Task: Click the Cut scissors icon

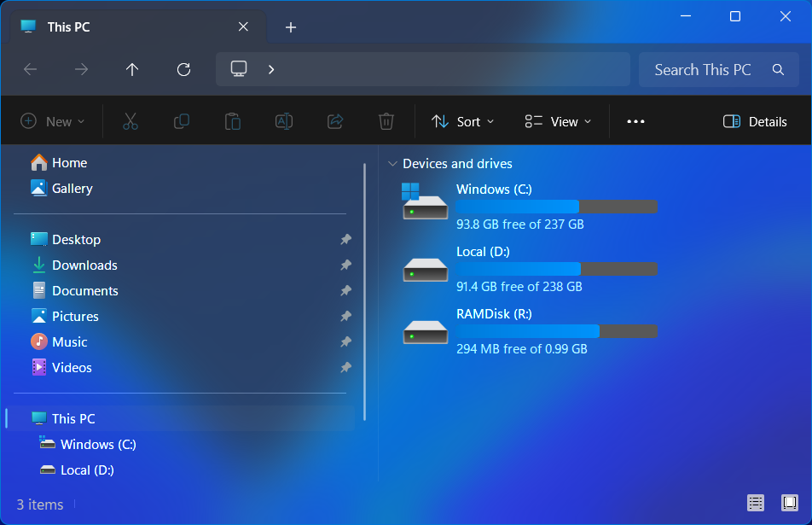Action: tap(130, 121)
